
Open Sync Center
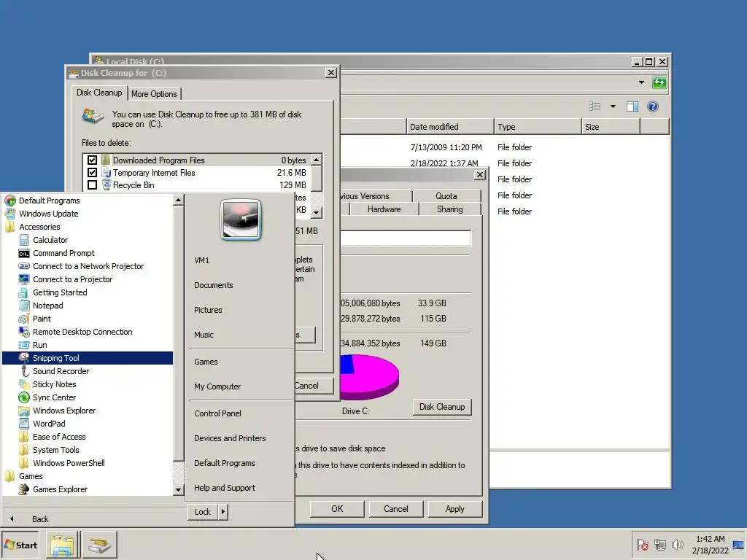[x=88, y=397]
